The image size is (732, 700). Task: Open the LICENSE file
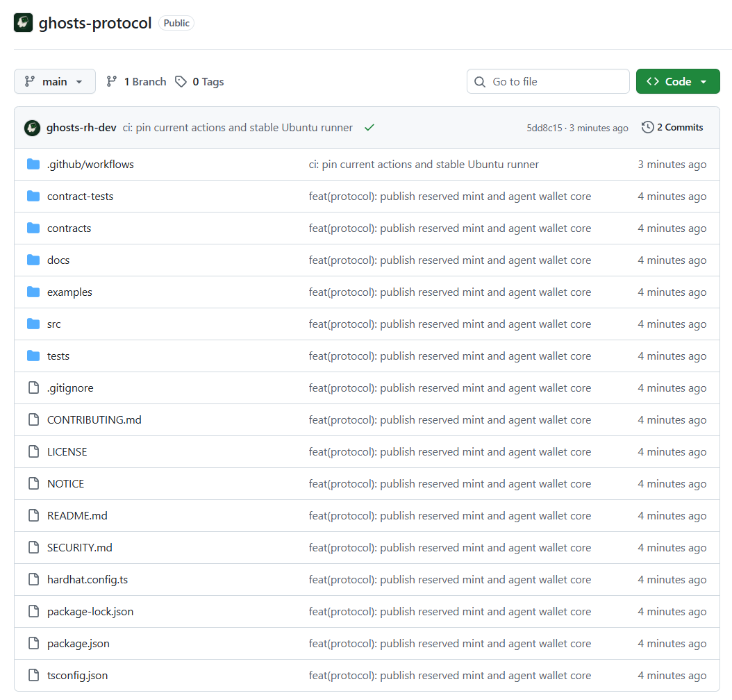coord(67,452)
